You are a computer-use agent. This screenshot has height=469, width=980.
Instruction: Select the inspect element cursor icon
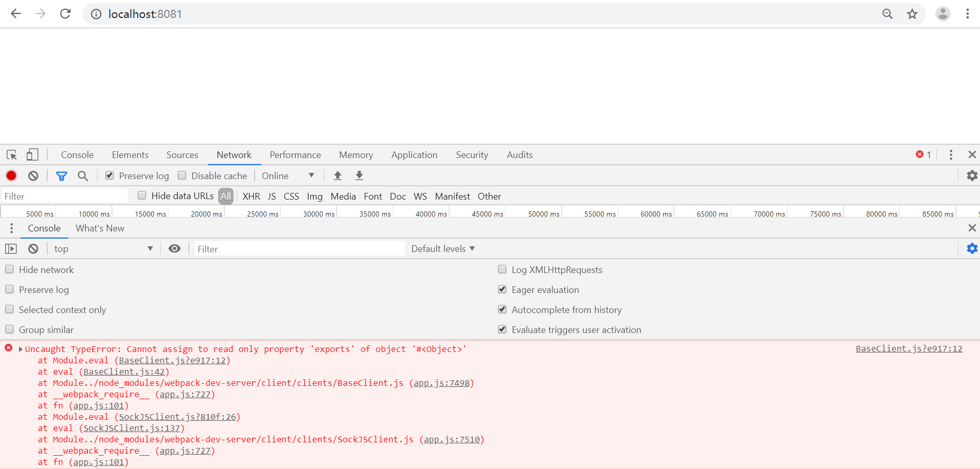(11, 154)
